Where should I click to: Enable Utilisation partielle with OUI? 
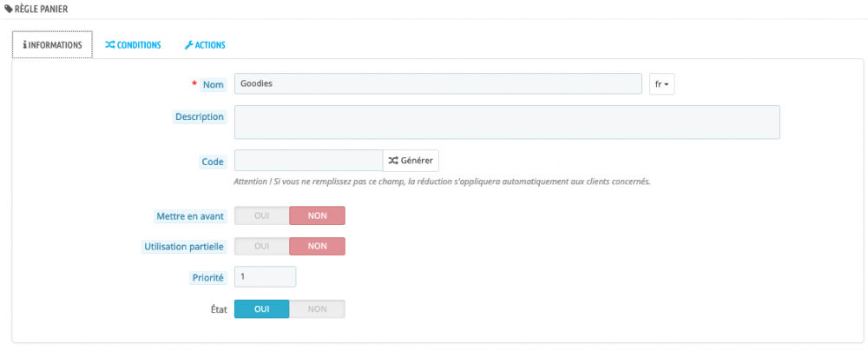point(261,246)
